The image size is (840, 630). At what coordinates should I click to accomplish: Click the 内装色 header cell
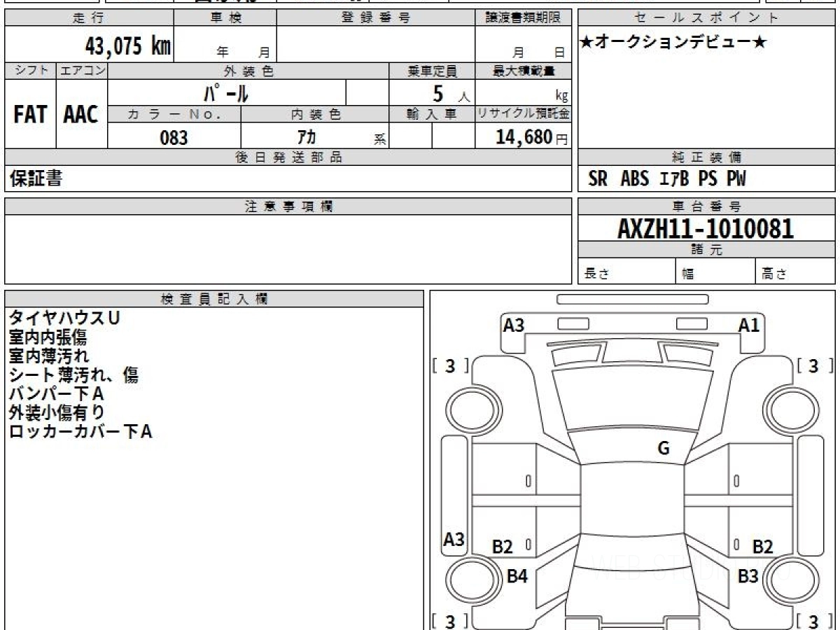click(315, 115)
